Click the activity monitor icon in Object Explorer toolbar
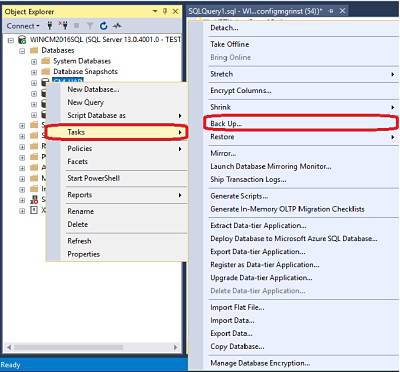This screenshot has height=372, width=400. click(117, 26)
